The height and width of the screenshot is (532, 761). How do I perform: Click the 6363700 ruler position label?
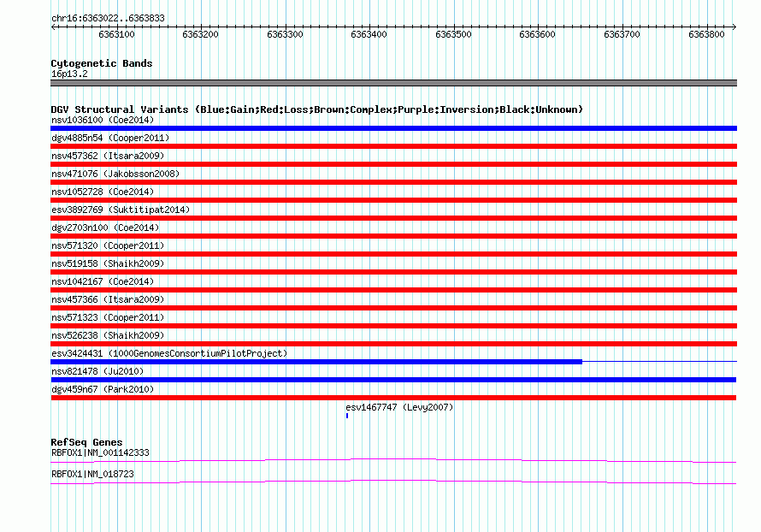tap(622, 34)
